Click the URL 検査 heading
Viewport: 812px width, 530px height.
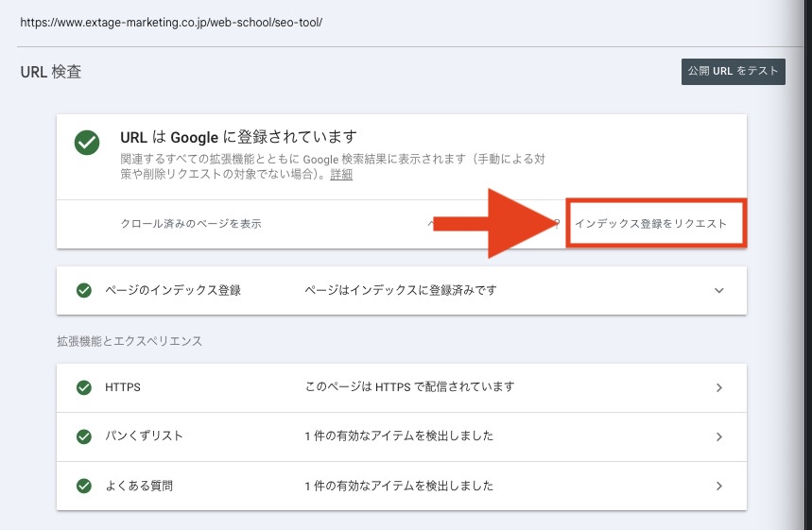51,72
